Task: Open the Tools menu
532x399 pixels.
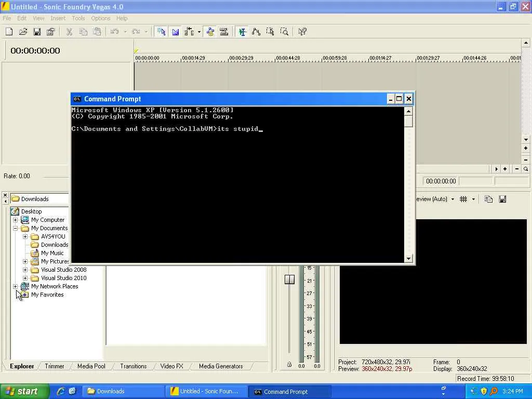Action: pos(78,18)
